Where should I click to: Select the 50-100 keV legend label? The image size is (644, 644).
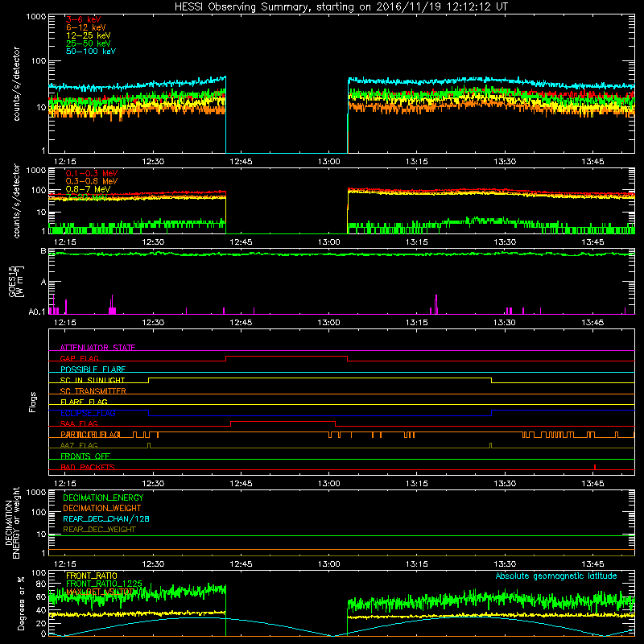point(91,52)
